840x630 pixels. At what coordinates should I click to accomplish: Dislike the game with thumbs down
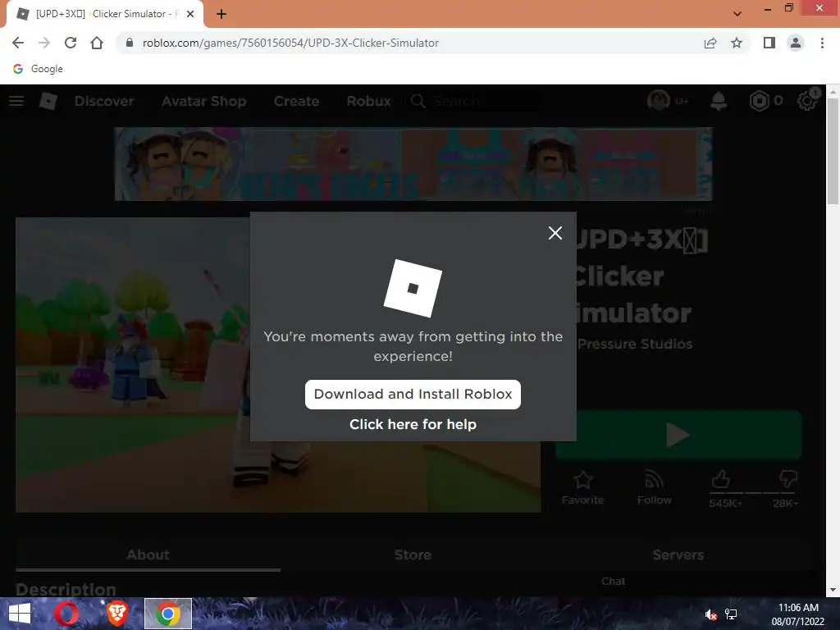click(787, 479)
